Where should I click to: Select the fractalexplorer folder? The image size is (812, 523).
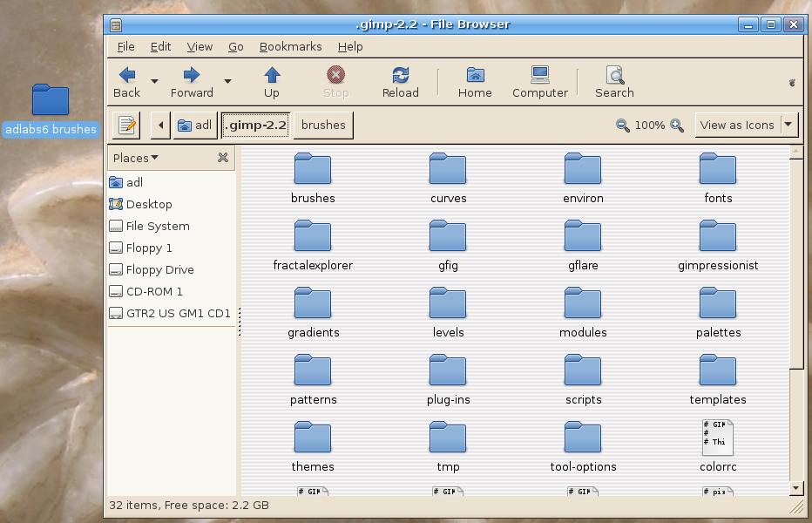click(313, 245)
